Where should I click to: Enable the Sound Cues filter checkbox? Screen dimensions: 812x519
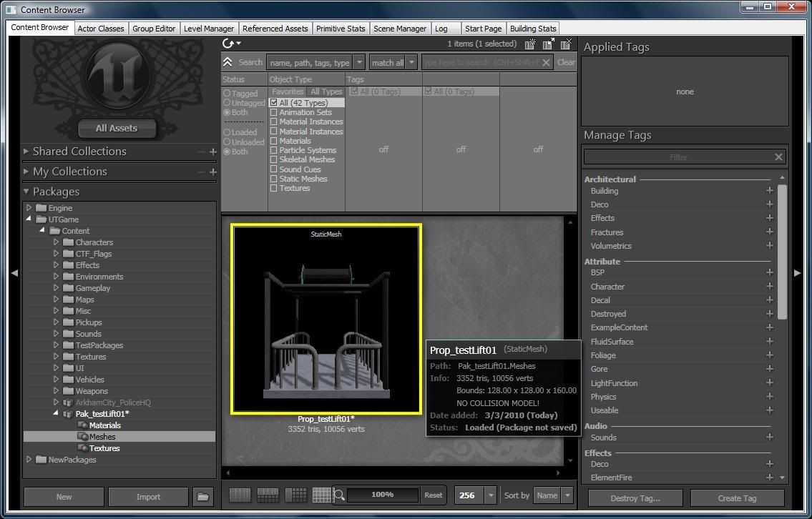[x=274, y=169]
